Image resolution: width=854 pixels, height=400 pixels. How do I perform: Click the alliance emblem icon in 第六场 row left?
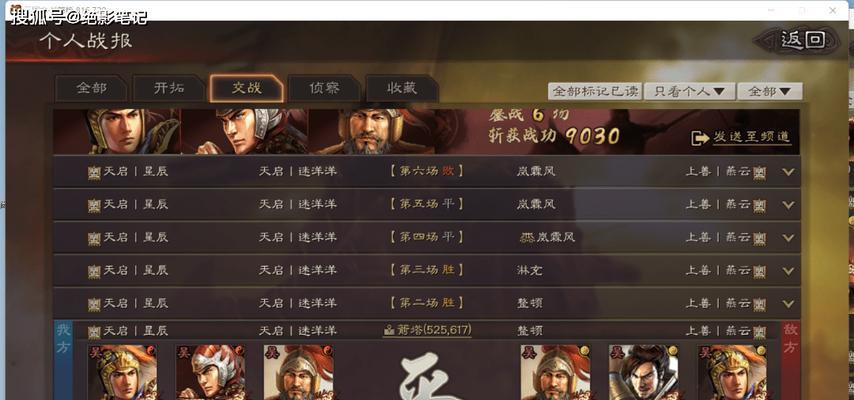[94, 173]
